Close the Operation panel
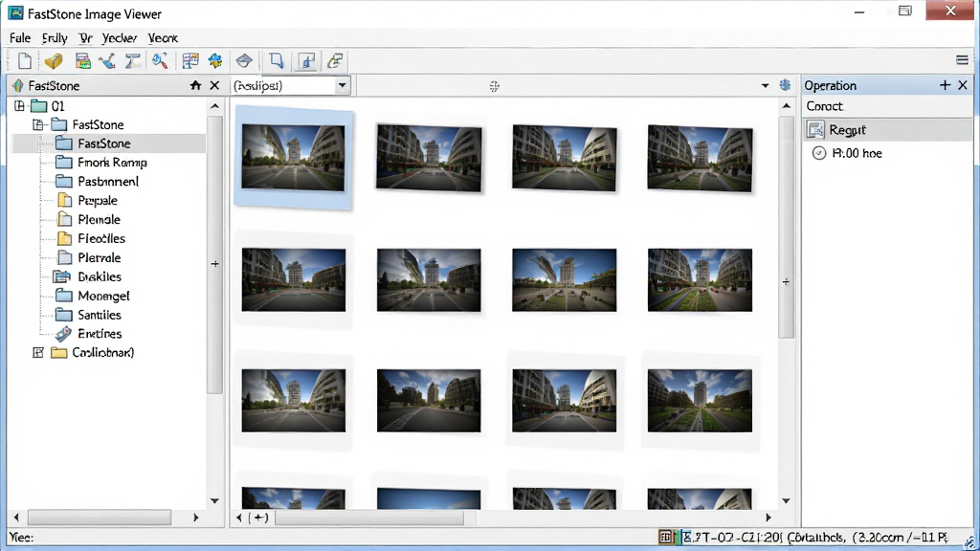 (963, 85)
